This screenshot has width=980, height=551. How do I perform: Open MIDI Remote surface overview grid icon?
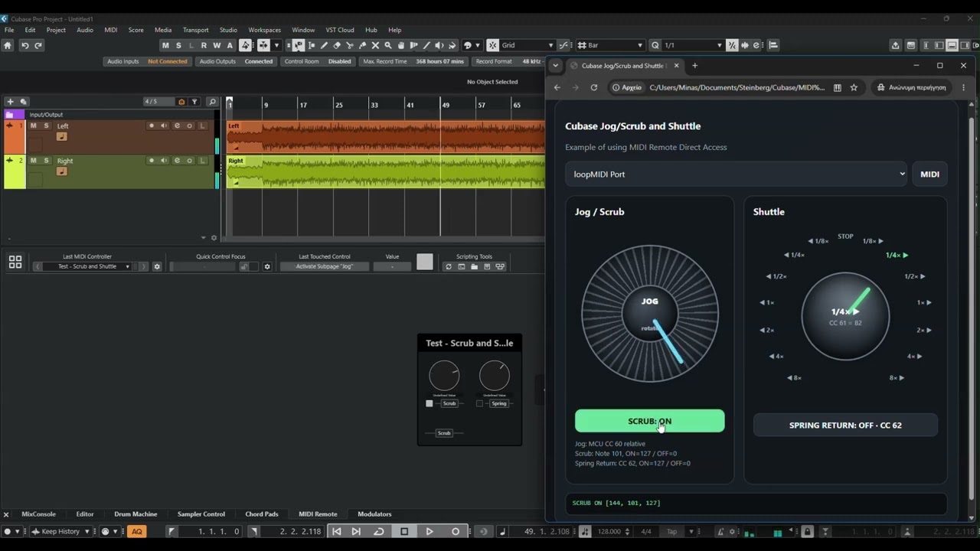coord(15,262)
